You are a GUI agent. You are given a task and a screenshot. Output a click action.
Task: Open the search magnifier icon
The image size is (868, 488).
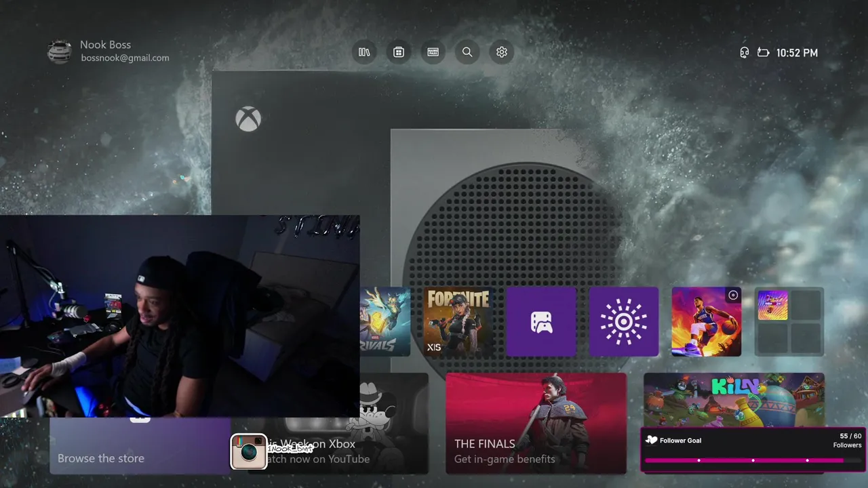point(467,52)
